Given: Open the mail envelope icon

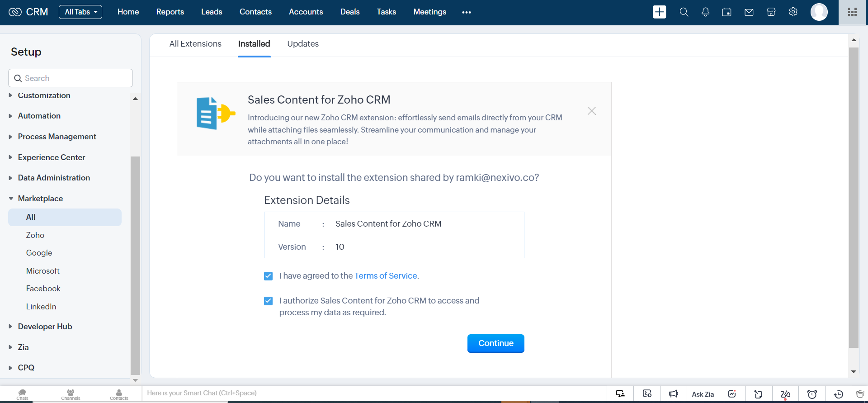Looking at the screenshot, I should tap(749, 12).
